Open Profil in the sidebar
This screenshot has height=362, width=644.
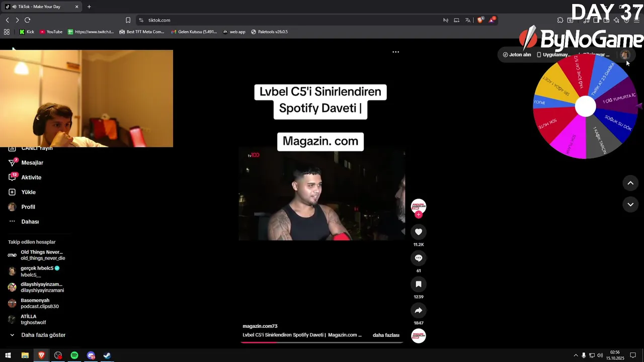click(28, 207)
